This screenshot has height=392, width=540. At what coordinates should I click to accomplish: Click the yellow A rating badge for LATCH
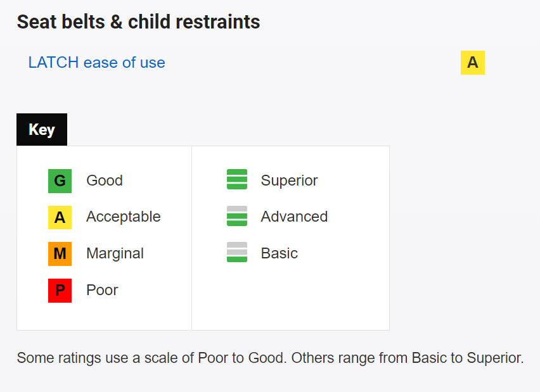coord(472,63)
